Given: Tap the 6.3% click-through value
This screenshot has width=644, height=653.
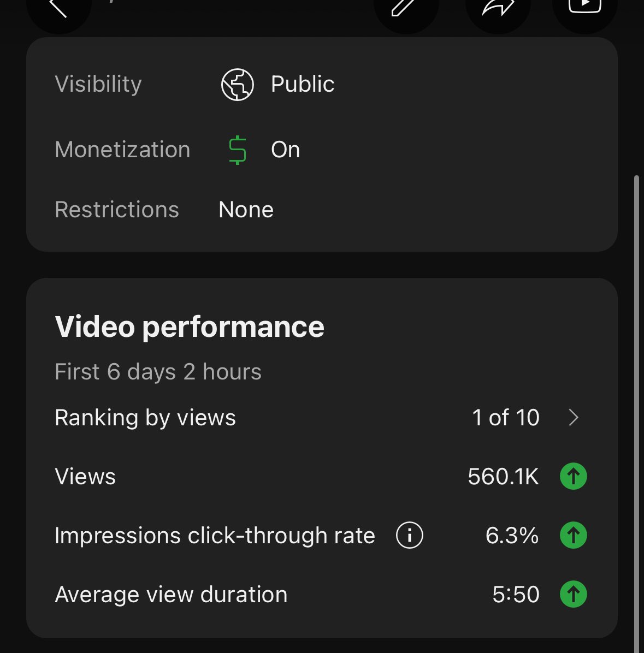Looking at the screenshot, I should (x=512, y=536).
